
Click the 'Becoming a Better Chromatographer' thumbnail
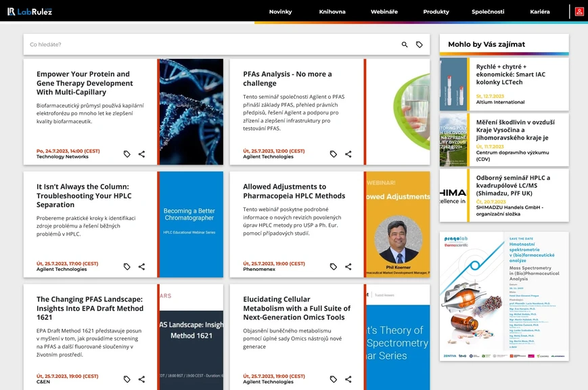pos(191,225)
